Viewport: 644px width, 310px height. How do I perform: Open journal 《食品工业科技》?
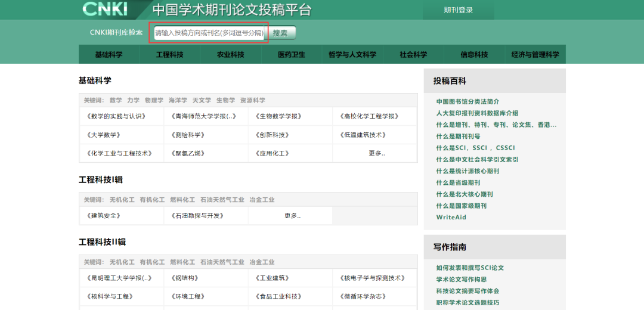click(x=278, y=296)
